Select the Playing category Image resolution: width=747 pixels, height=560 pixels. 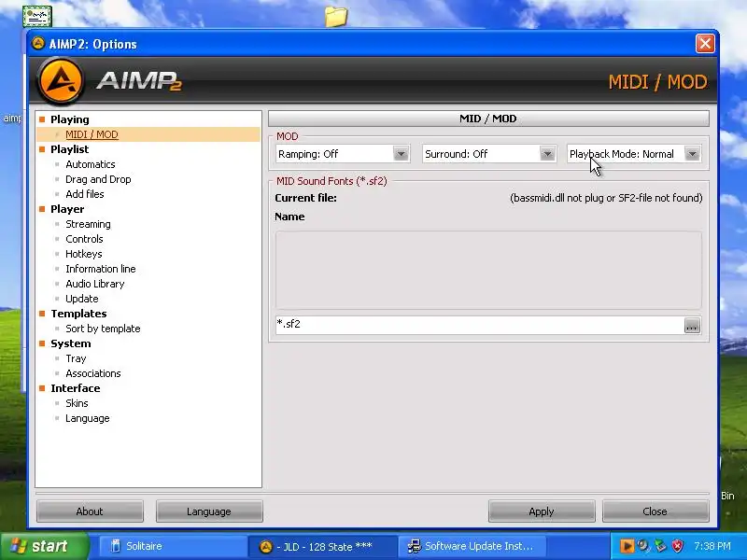pyautogui.click(x=69, y=119)
